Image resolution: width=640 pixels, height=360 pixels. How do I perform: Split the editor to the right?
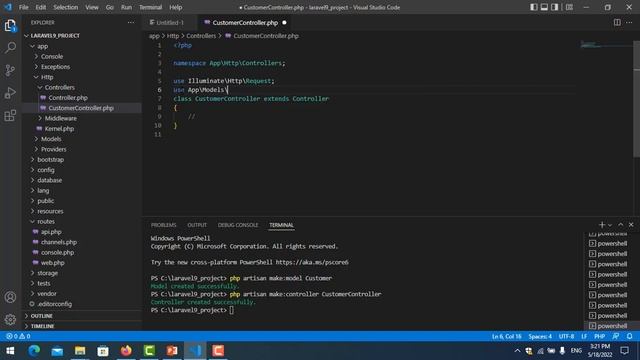(x=617, y=22)
